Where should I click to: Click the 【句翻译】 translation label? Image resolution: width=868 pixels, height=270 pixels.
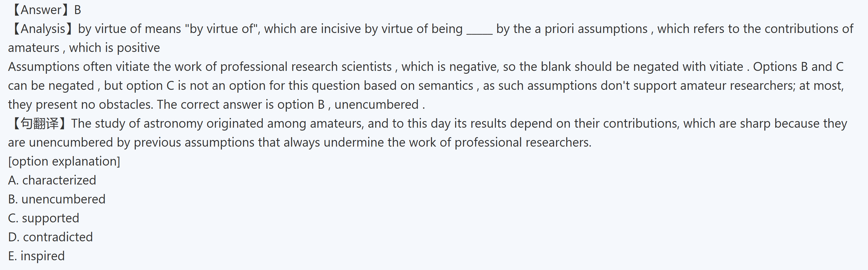point(39,124)
